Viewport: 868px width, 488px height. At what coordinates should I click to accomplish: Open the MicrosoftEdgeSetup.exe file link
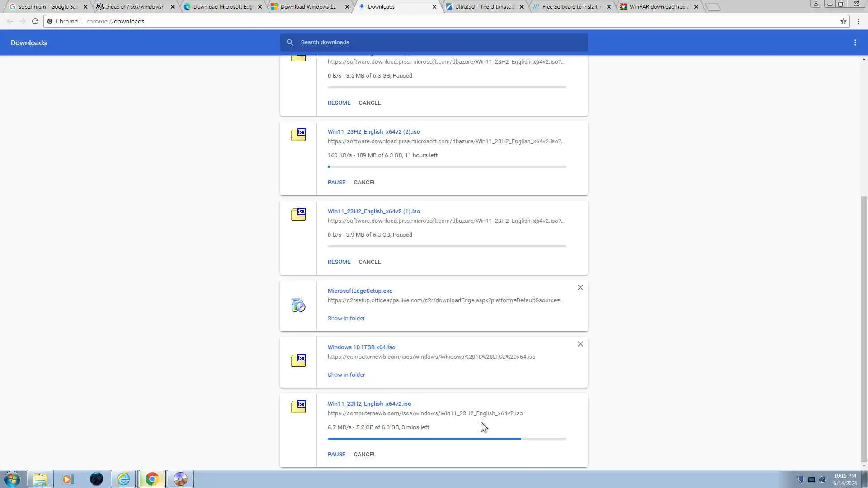point(360,291)
